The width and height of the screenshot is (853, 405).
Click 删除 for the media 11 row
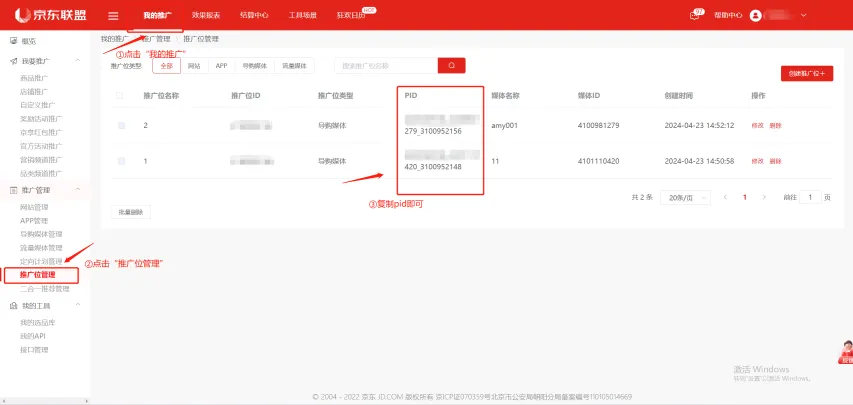pos(775,161)
